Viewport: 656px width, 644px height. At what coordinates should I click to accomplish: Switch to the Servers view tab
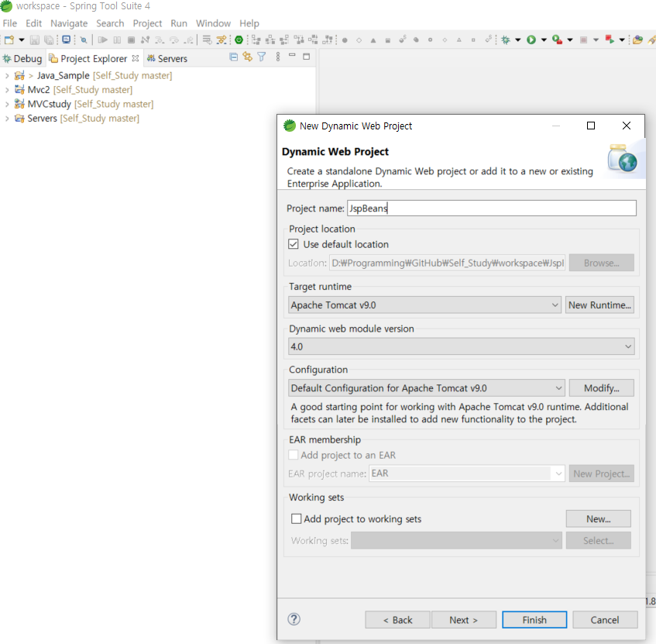(x=167, y=59)
